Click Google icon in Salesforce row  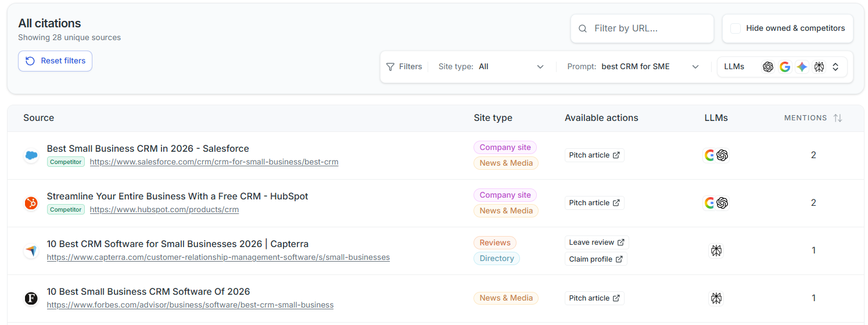pyautogui.click(x=709, y=155)
